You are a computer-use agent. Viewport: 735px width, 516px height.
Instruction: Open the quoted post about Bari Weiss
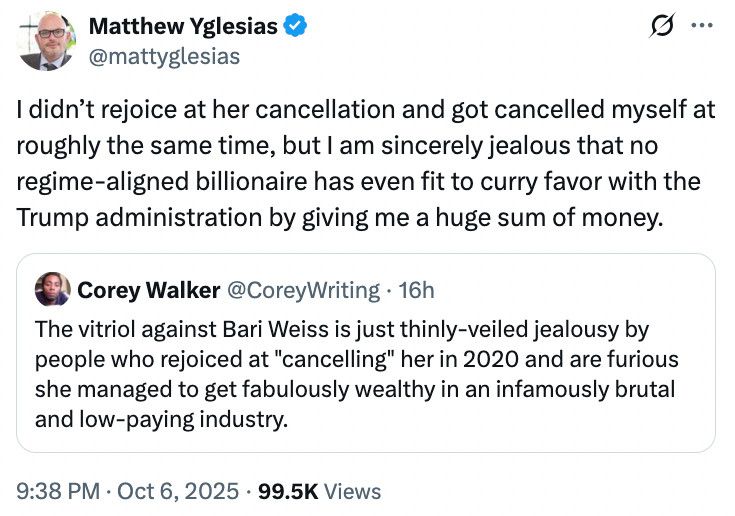point(365,373)
